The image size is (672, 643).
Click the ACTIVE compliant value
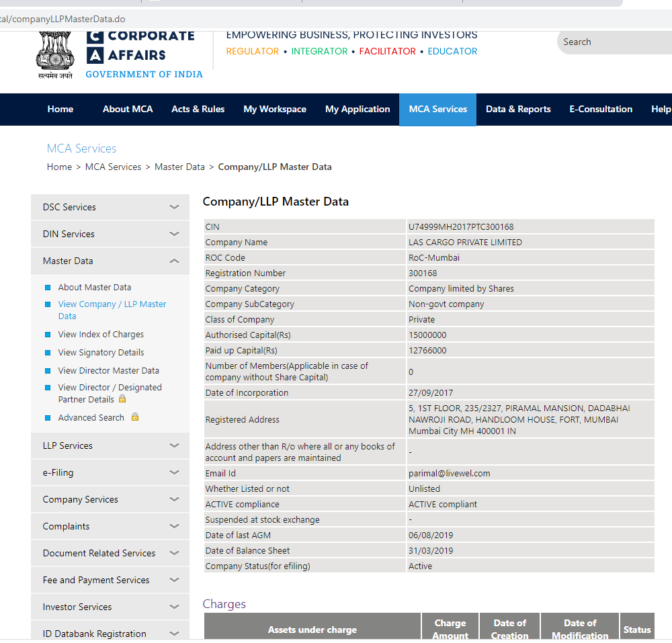443,504
